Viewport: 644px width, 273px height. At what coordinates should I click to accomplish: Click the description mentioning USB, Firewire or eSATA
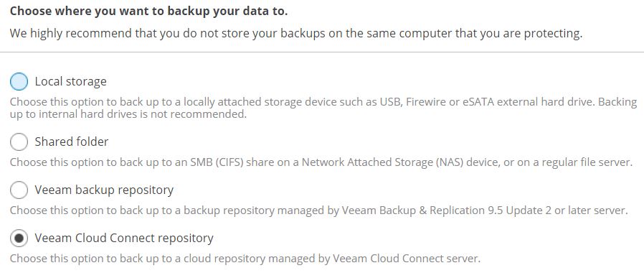click(x=323, y=108)
